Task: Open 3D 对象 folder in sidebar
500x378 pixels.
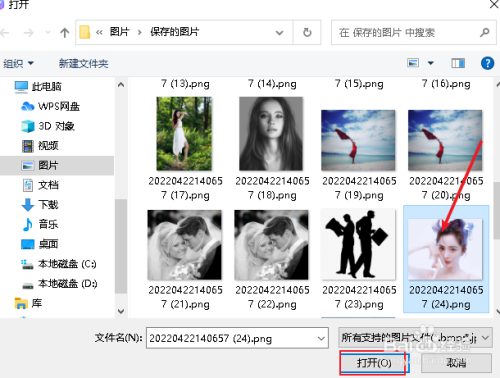Action: 56,126
